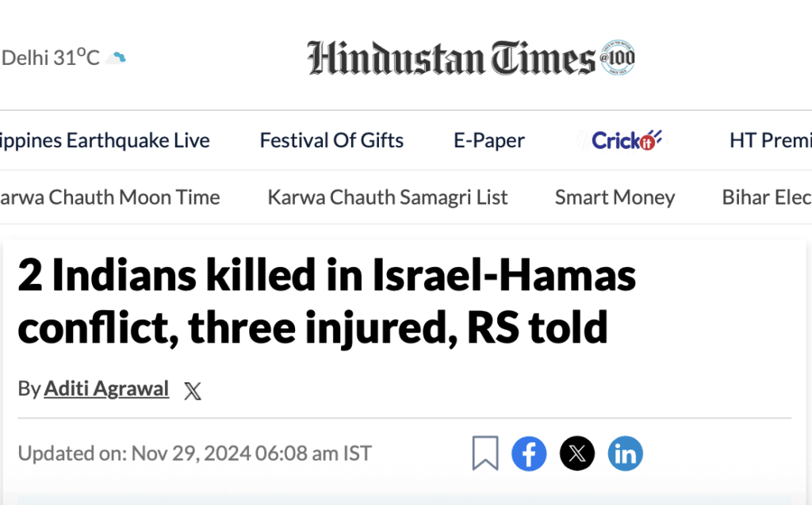Open the E-Paper menu item
The image size is (812, 505).
pyautogui.click(x=489, y=140)
